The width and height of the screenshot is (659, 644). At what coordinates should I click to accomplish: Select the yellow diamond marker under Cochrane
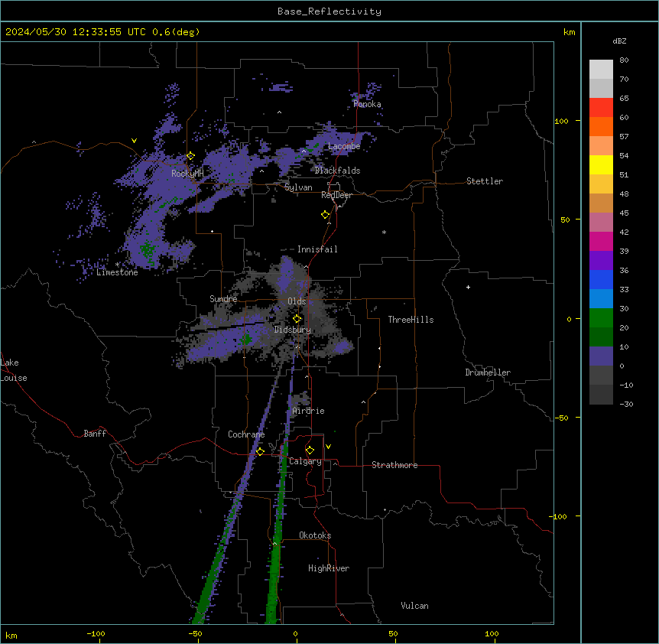pos(260,451)
